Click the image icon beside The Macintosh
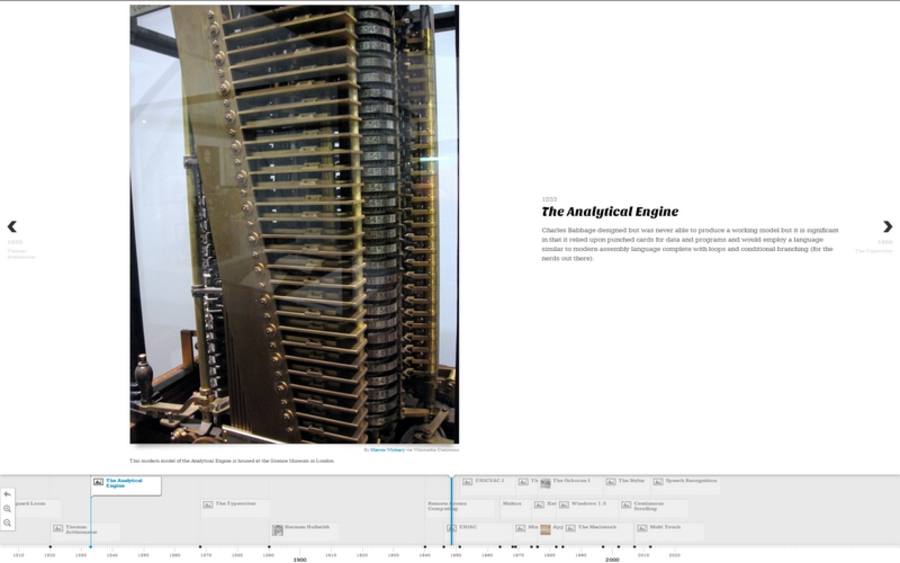 (x=571, y=527)
